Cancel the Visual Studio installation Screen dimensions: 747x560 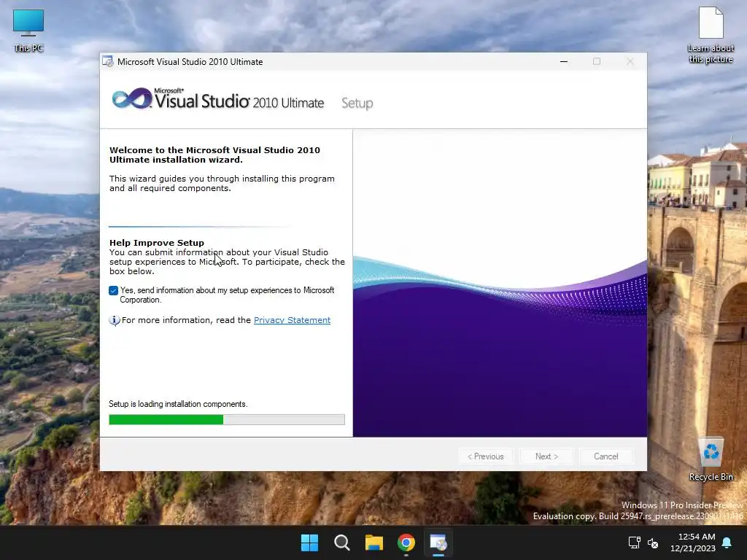(606, 456)
